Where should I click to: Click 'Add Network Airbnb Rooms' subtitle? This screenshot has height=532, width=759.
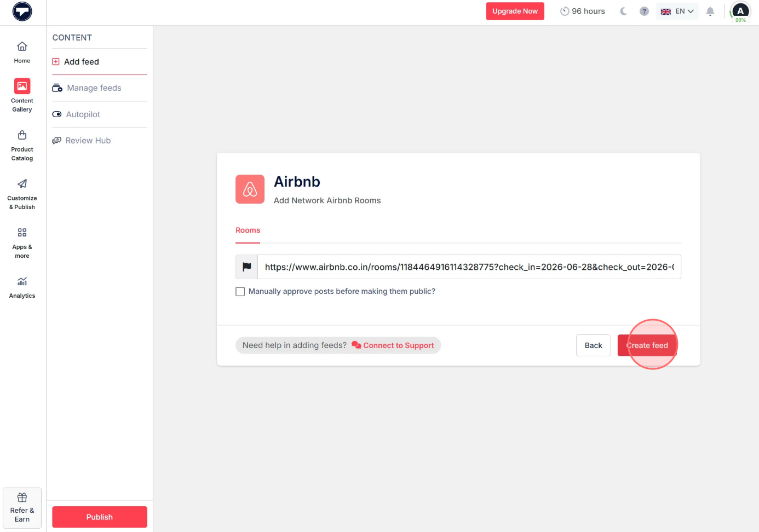tap(327, 200)
